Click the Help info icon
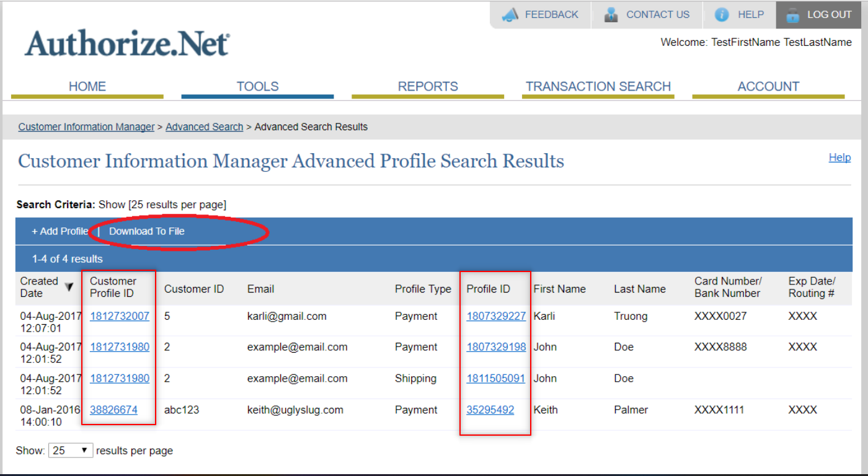Image resolution: width=868 pixels, height=476 pixels. tap(721, 15)
